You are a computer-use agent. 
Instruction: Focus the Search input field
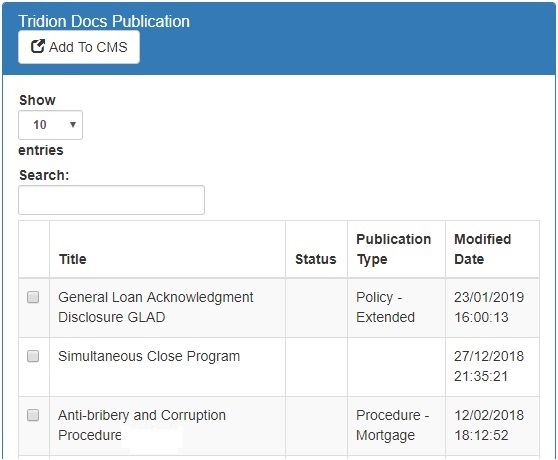pos(111,200)
